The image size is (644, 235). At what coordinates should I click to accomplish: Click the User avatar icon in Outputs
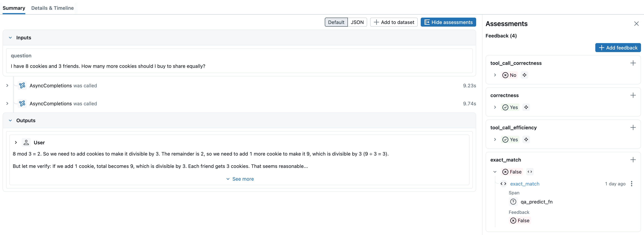[x=26, y=142]
